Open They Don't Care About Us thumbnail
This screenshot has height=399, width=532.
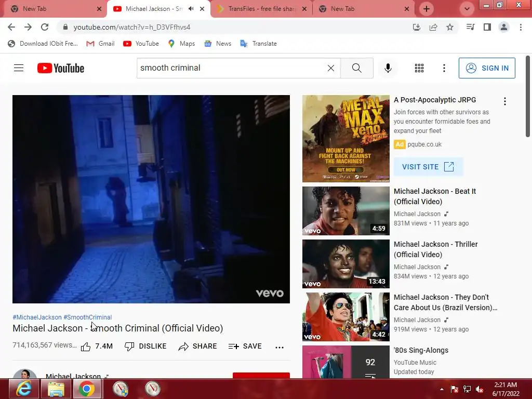(x=345, y=316)
